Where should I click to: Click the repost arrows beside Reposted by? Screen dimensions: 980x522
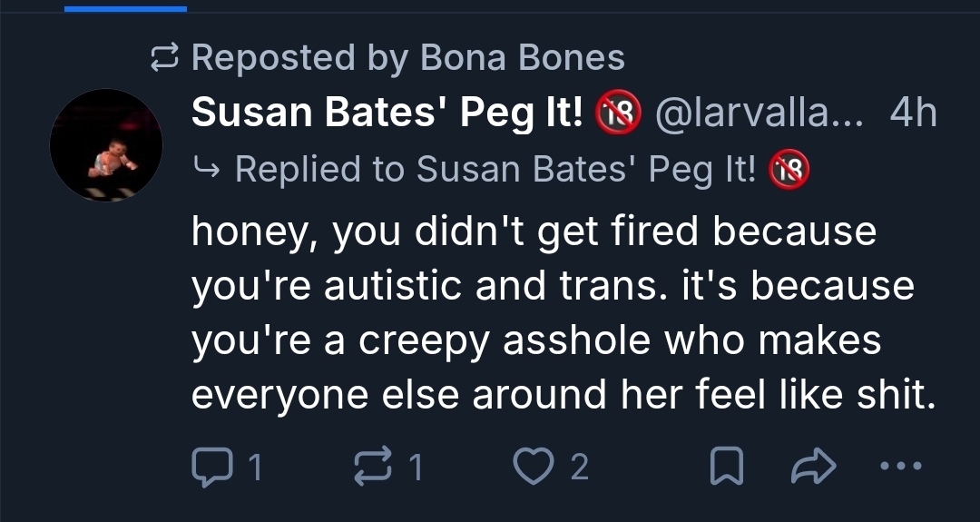click(x=164, y=59)
